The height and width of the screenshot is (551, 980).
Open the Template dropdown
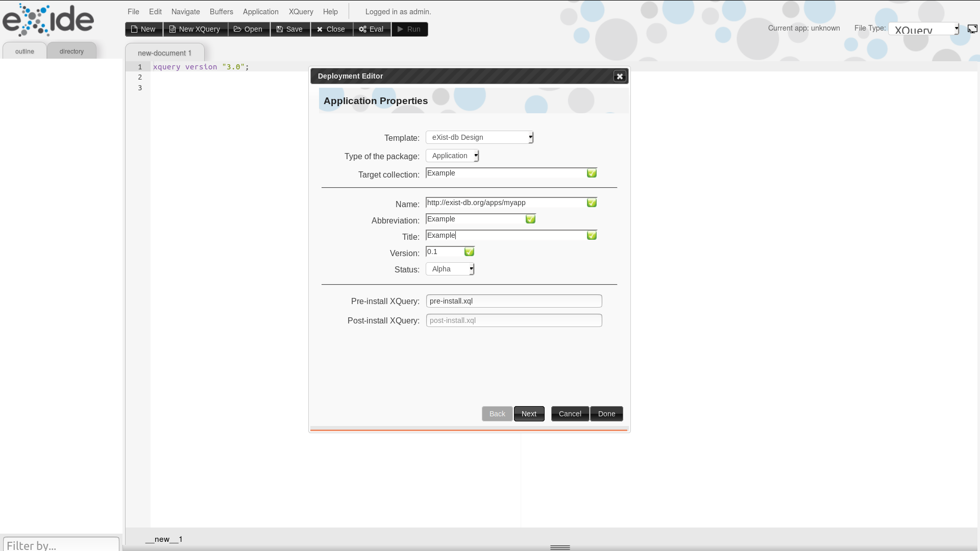479,137
